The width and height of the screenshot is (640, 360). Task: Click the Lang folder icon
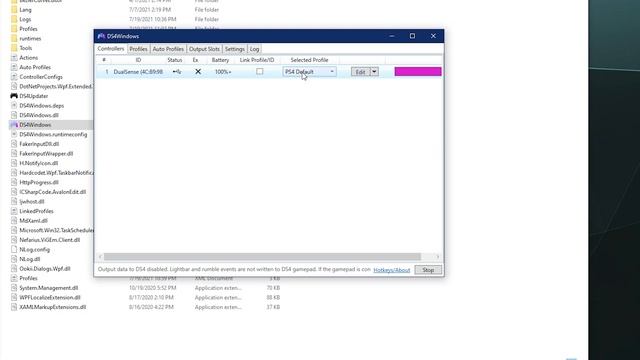click(14, 10)
